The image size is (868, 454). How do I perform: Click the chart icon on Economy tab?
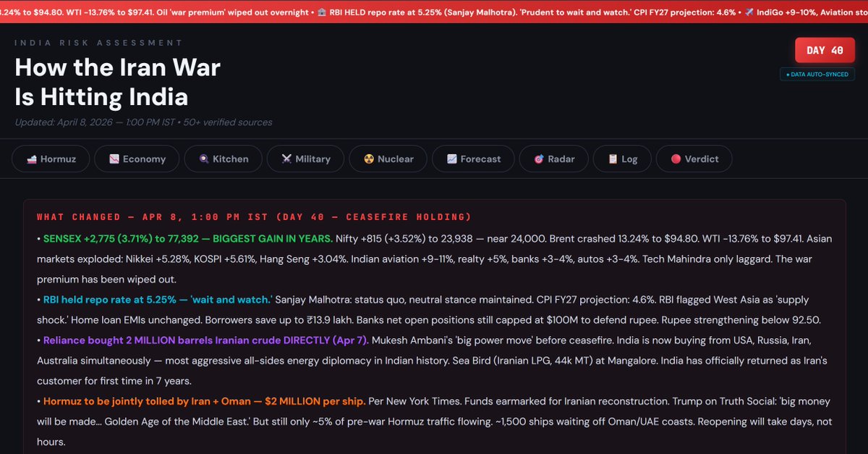click(x=114, y=159)
